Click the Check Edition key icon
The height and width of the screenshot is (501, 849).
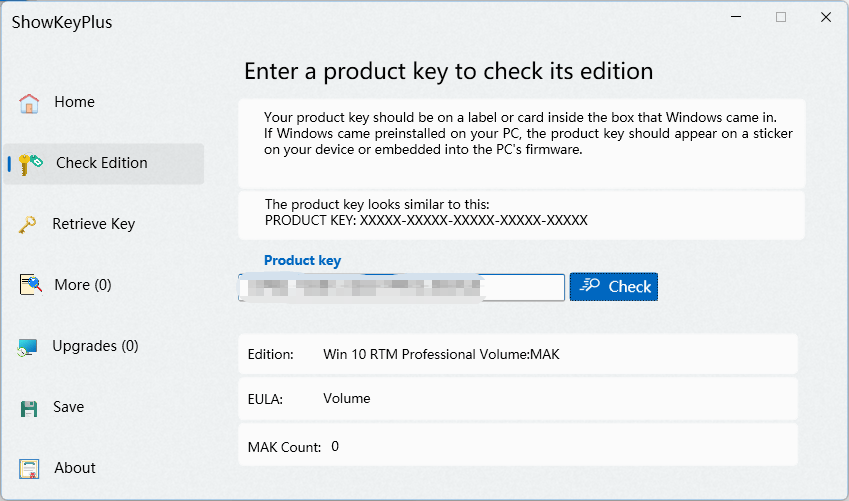point(30,164)
